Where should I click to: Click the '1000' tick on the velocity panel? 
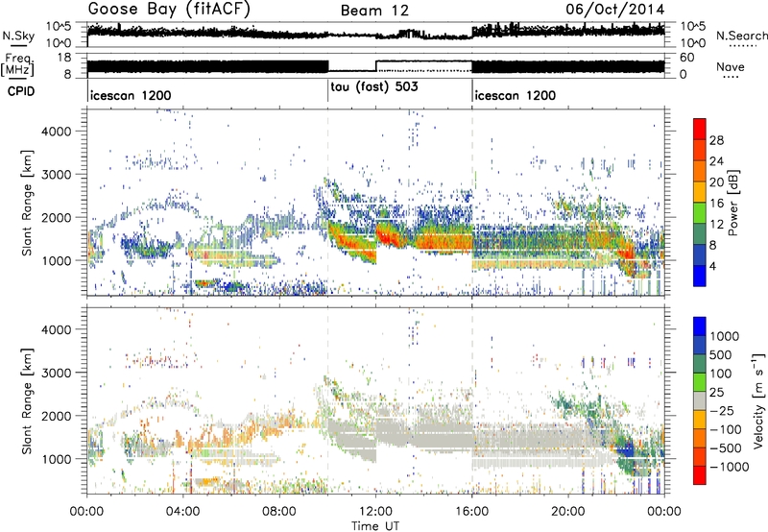[x=56, y=459]
